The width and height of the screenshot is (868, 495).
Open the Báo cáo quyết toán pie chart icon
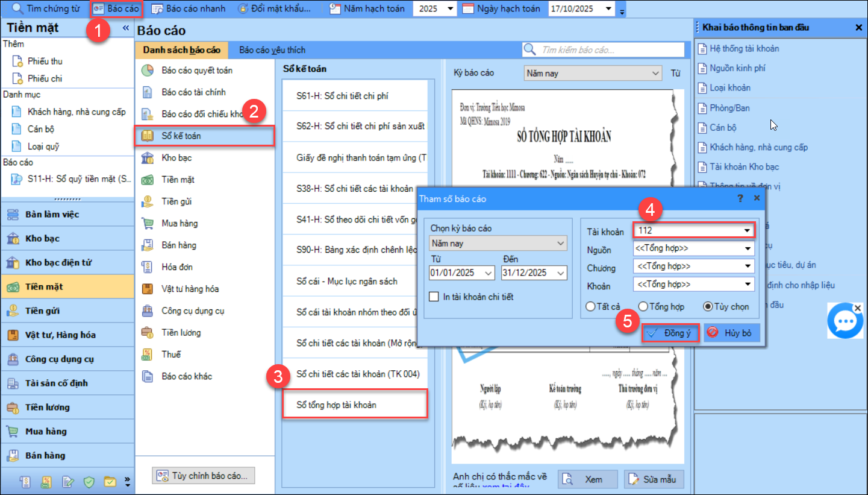pyautogui.click(x=147, y=71)
